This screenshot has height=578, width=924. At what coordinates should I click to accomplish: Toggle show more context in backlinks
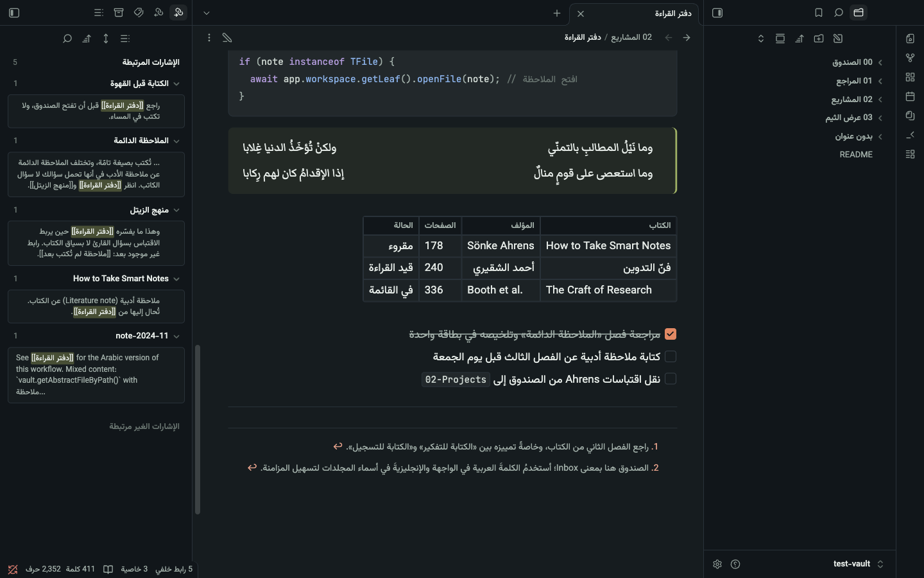(106, 39)
